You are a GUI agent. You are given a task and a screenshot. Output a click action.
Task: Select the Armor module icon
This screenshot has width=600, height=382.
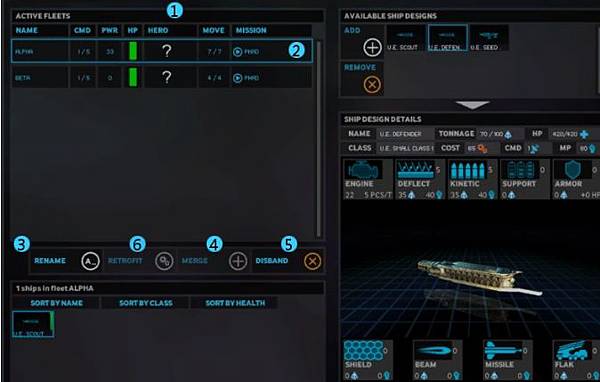pyautogui.click(x=573, y=170)
